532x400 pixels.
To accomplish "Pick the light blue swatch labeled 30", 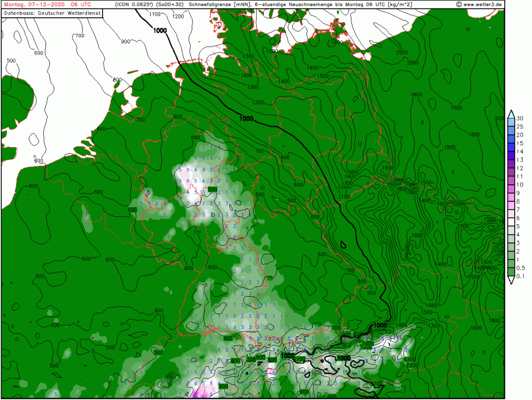I will click(511, 122).
